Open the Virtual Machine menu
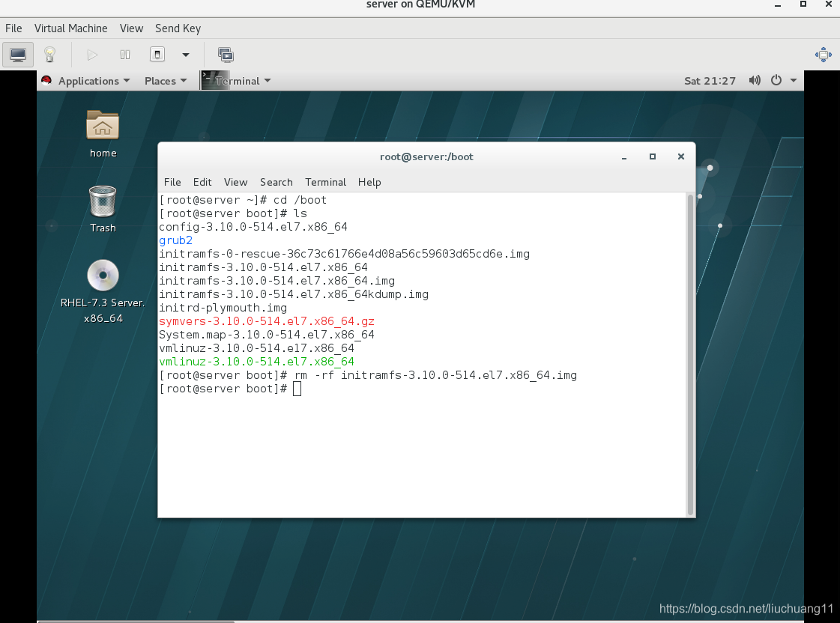The height and width of the screenshot is (623, 840). pos(70,28)
